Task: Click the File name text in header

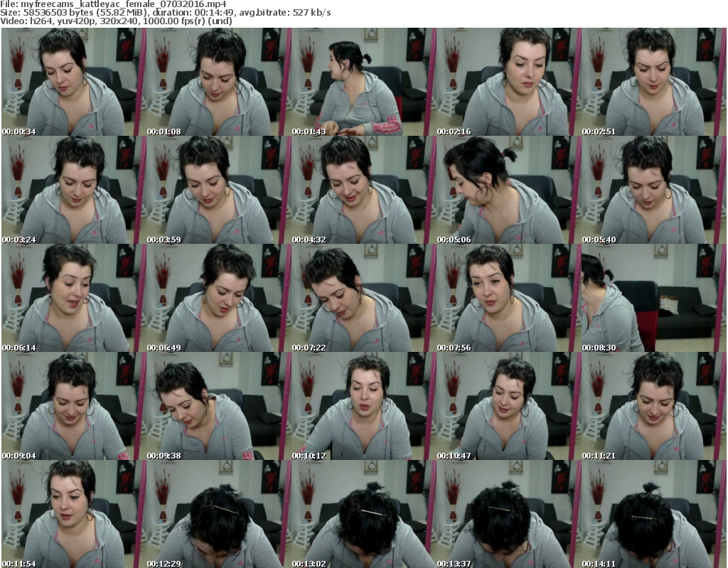Action: tap(114, 4)
